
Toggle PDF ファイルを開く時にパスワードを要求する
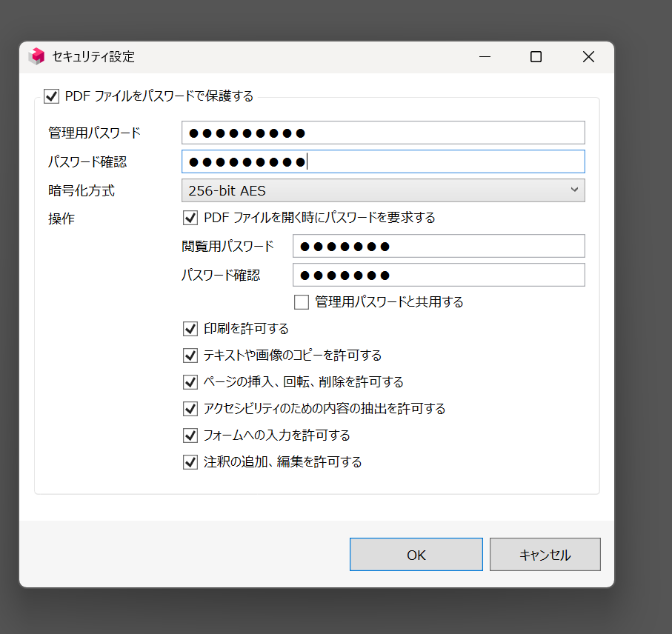tap(190, 218)
